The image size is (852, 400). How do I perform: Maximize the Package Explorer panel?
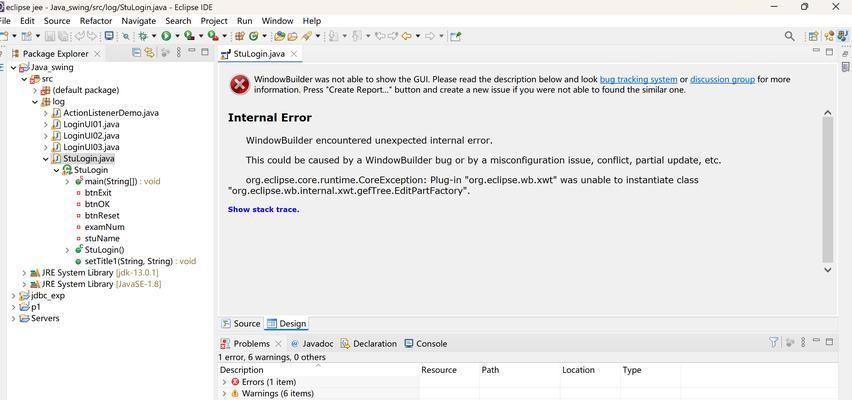[x=205, y=52]
